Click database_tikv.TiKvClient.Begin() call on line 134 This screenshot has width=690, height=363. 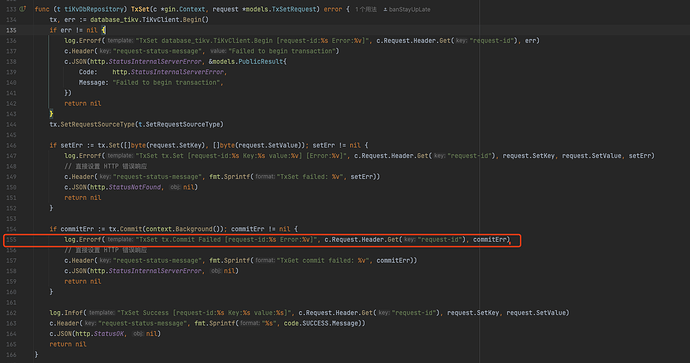coord(149,19)
